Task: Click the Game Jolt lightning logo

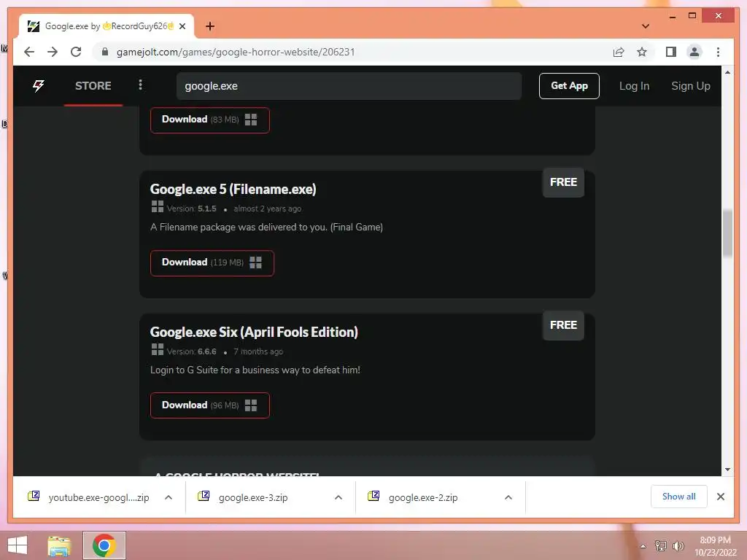Action: point(39,86)
